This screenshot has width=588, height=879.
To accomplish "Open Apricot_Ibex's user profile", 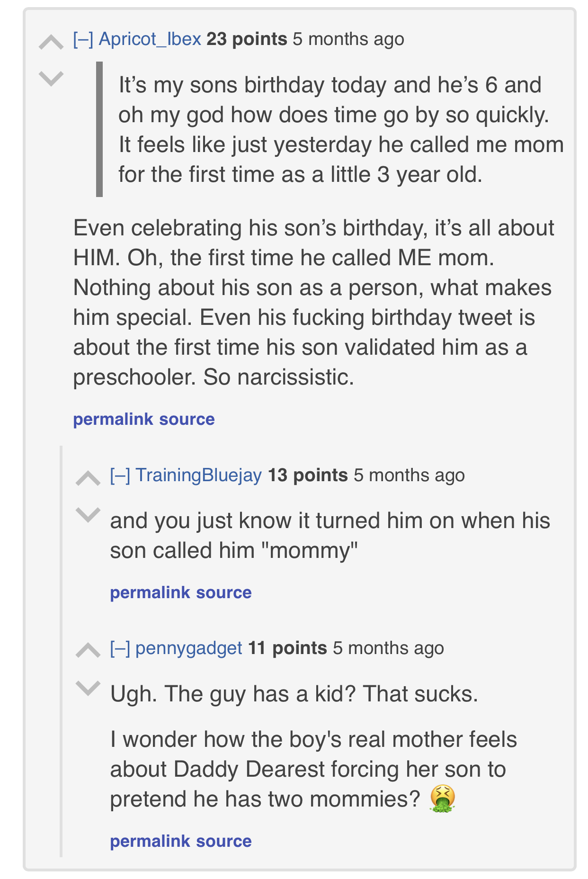I will 150,39.
